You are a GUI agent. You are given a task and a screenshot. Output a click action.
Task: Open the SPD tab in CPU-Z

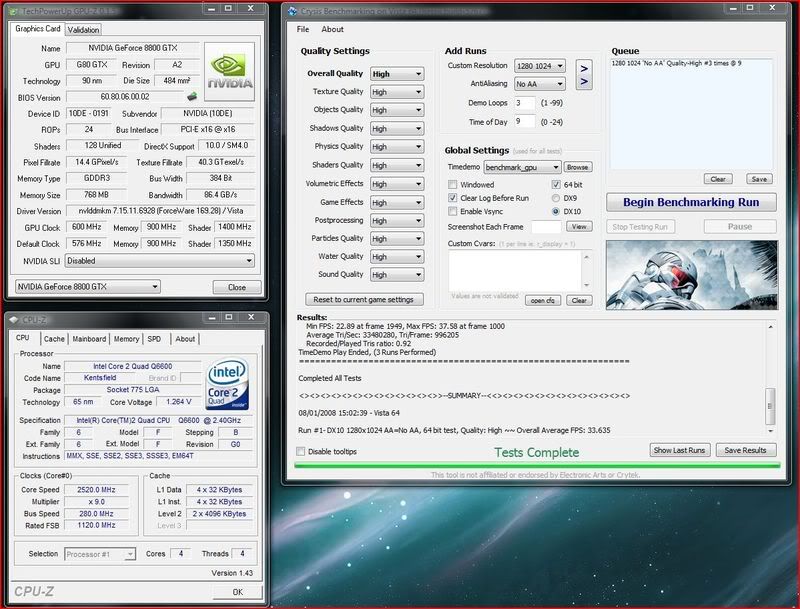click(x=154, y=339)
